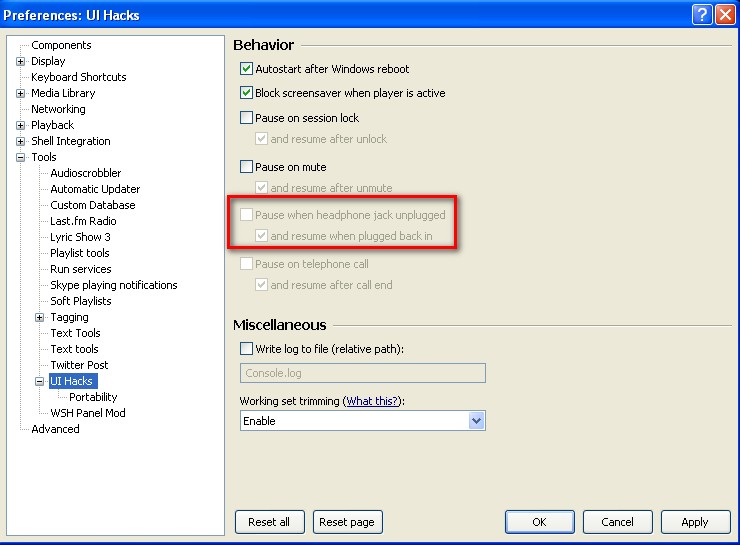740x545 pixels.
Task: Select Lyric Show 3 page
Action: [80, 237]
